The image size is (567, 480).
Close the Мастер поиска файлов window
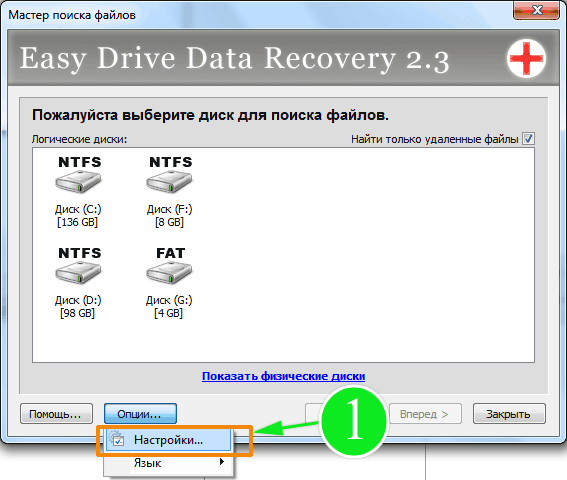[x=537, y=10]
